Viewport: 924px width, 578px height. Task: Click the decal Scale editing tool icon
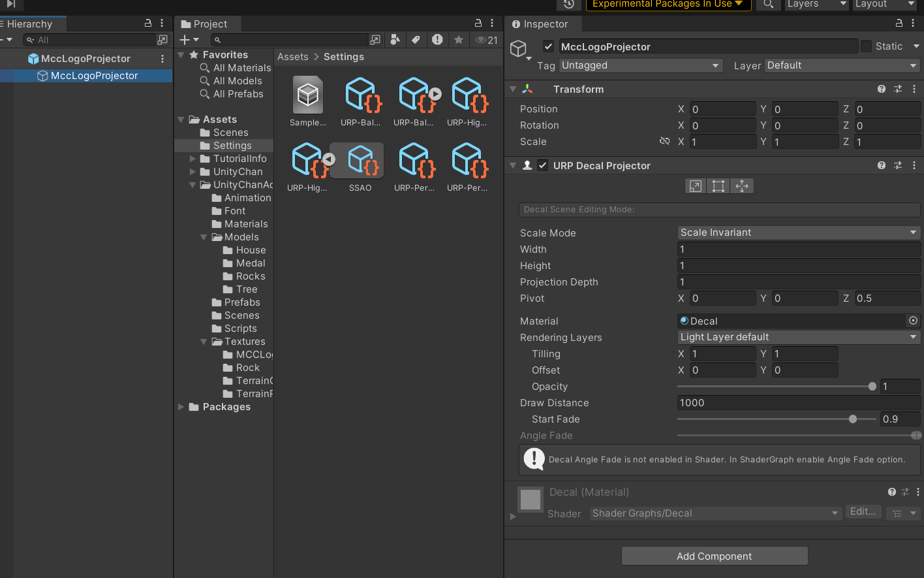(x=696, y=186)
